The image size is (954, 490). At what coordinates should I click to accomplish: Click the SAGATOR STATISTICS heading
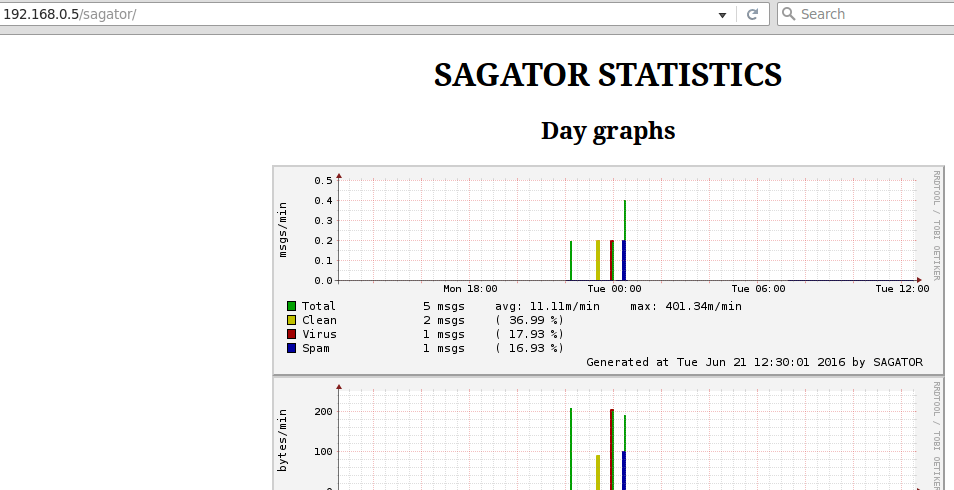pyautogui.click(x=607, y=75)
